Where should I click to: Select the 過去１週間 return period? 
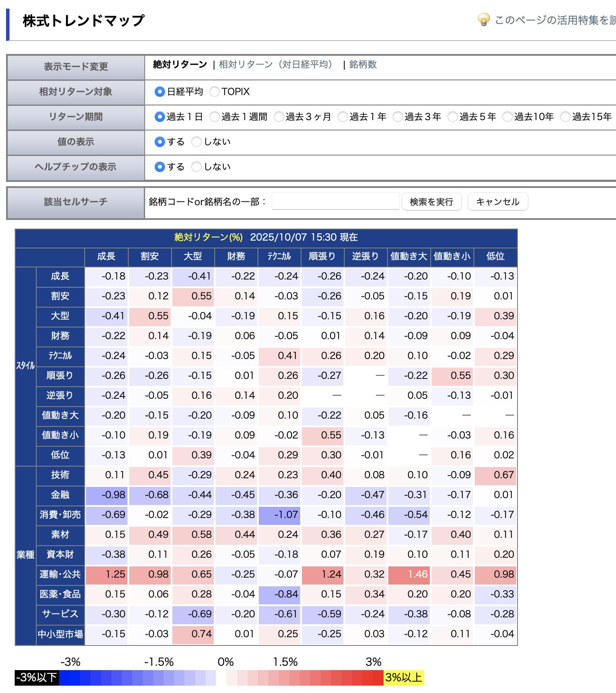(215, 117)
